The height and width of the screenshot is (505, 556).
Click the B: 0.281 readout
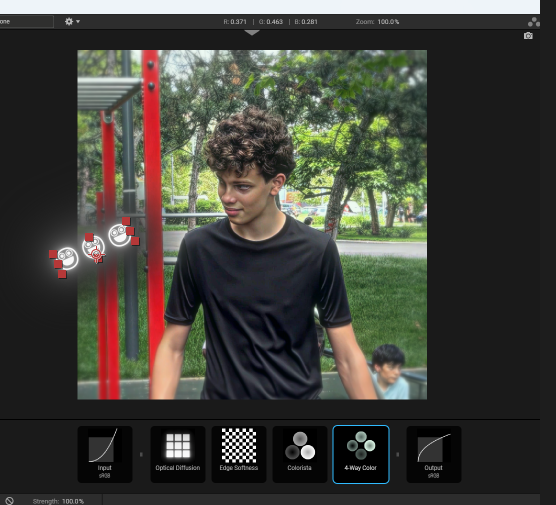(306, 22)
